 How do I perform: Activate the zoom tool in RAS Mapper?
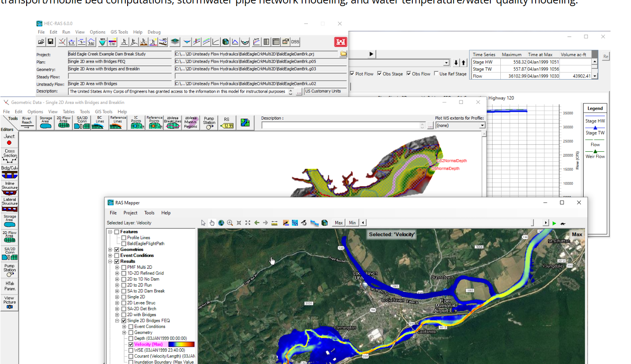click(230, 222)
